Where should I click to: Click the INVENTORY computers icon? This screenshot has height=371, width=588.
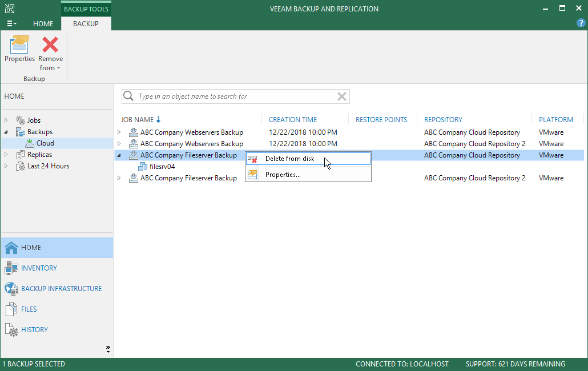(x=11, y=268)
